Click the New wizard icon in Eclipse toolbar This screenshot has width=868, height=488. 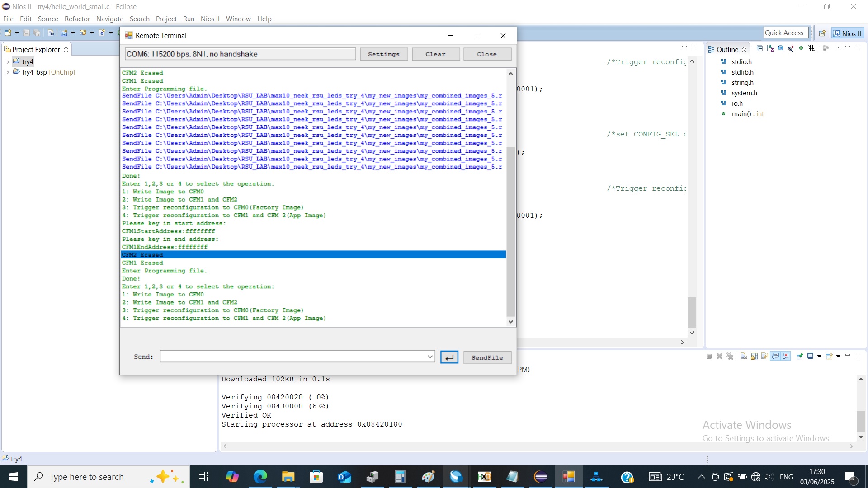point(8,33)
